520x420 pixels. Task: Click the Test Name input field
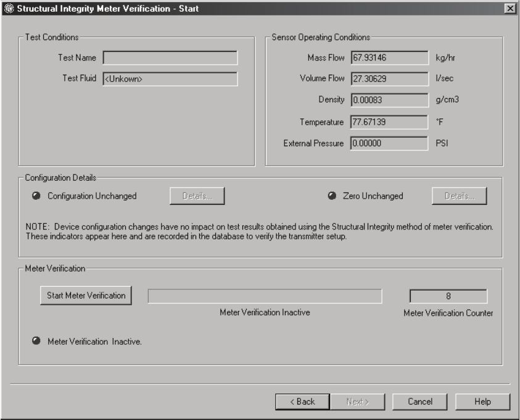click(x=170, y=59)
